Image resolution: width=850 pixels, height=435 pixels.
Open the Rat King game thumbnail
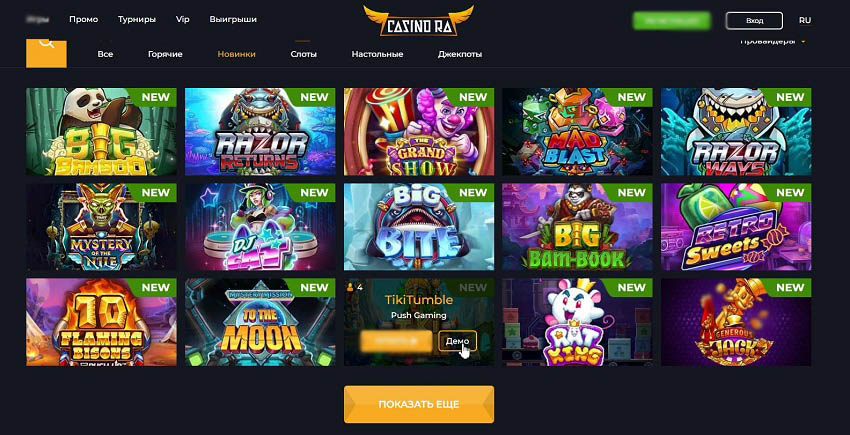tap(577, 322)
